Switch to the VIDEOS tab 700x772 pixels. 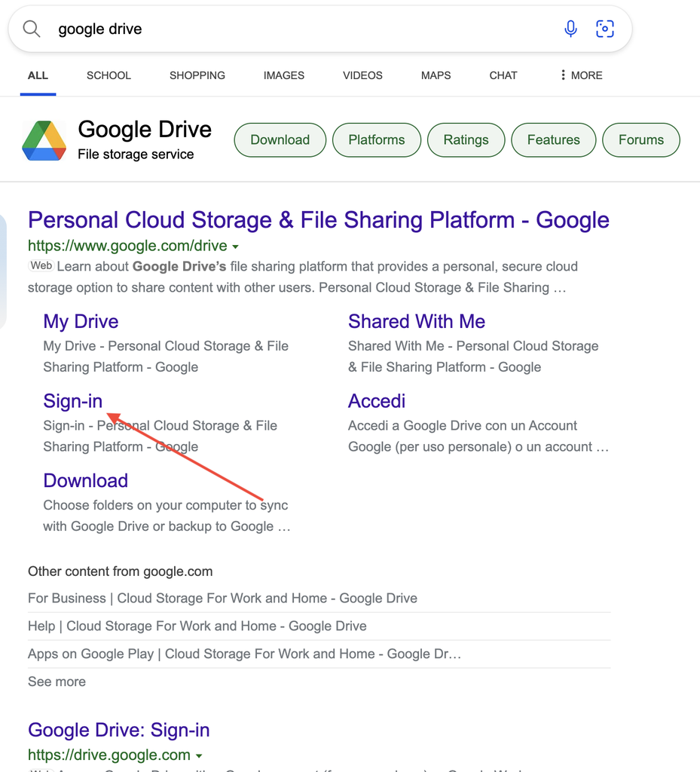point(362,75)
